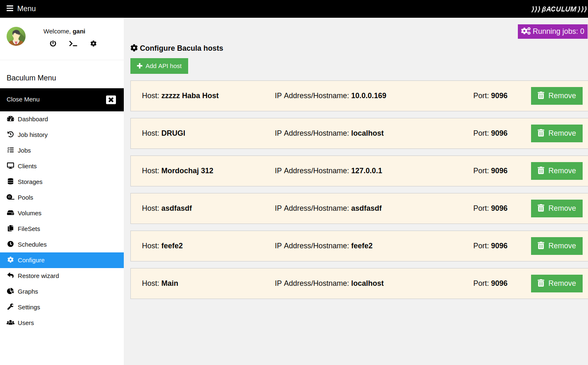The image size is (588, 365).
Task: Close the menu with the X icon
Action: 111,100
